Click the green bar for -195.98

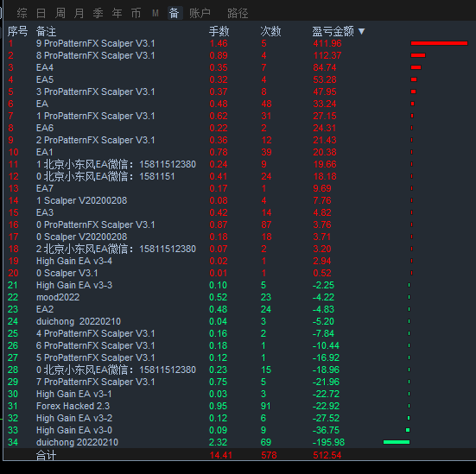click(x=397, y=442)
